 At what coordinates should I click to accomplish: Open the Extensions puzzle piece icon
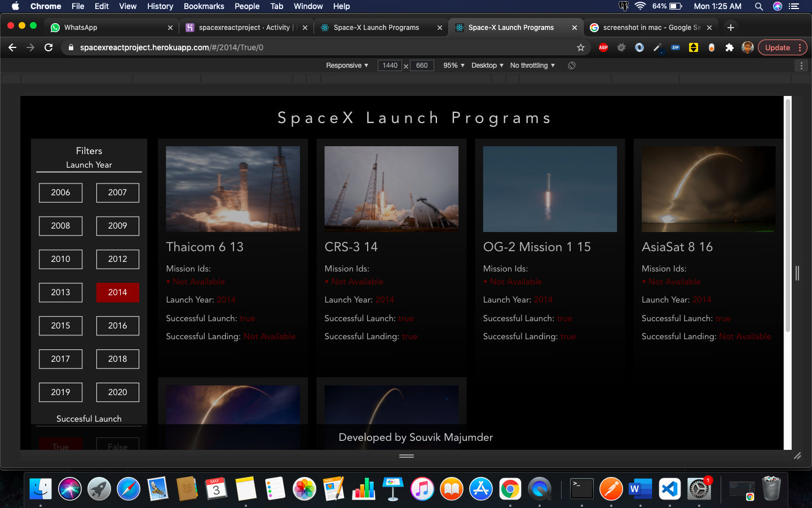730,47
